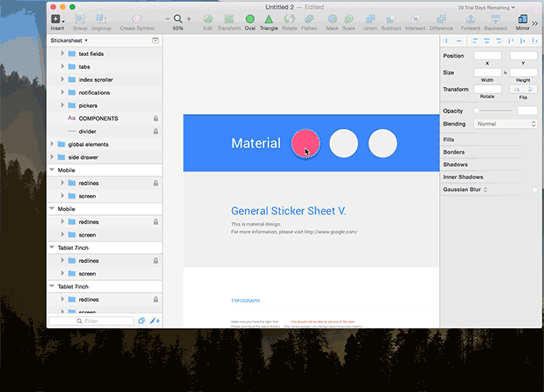Click the Union boolean operation icon
Image resolution: width=544 pixels, height=392 pixels.
click(x=370, y=19)
